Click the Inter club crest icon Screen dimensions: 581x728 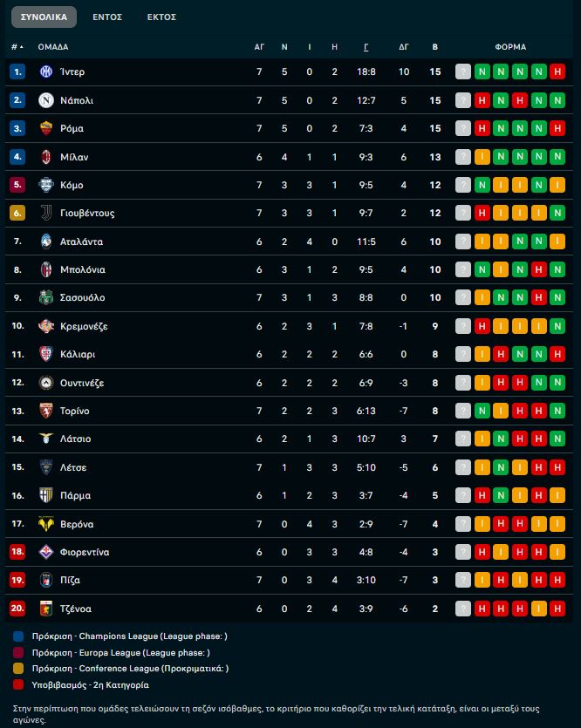click(46, 72)
